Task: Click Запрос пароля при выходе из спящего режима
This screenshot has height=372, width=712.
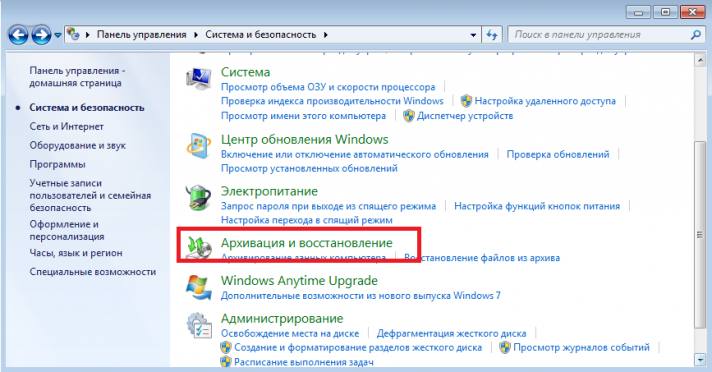Action: point(328,206)
